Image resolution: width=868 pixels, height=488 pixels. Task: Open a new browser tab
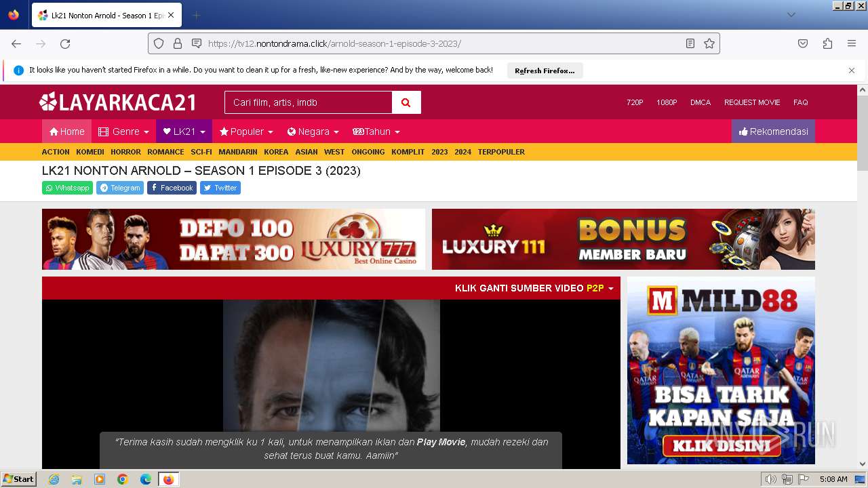[x=196, y=15]
